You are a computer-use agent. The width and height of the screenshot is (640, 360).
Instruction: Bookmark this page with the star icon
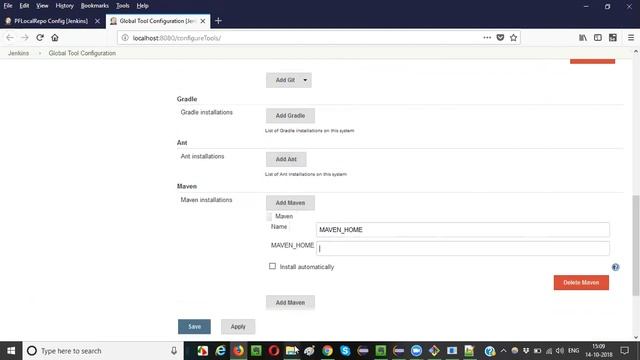pyautogui.click(x=513, y=38)
